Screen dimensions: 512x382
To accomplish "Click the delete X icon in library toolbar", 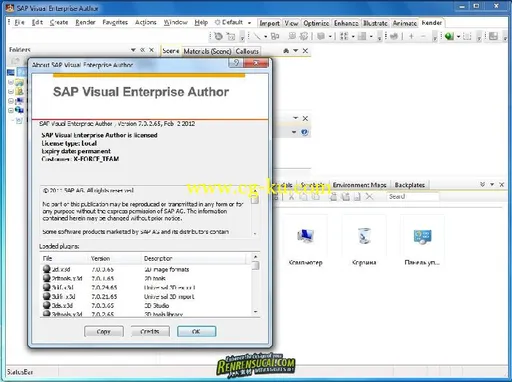I will click(x=369, y=197).
